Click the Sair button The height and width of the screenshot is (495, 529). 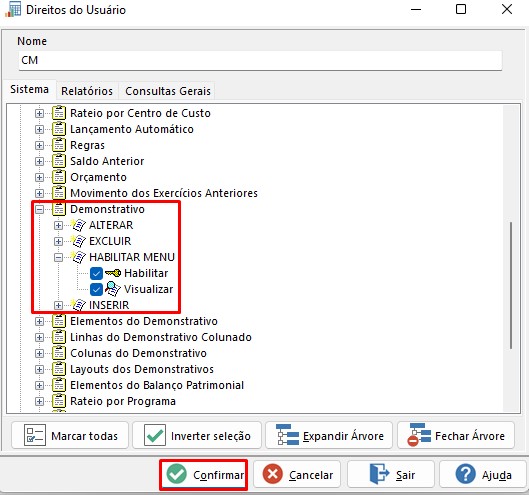click(391, 475)
